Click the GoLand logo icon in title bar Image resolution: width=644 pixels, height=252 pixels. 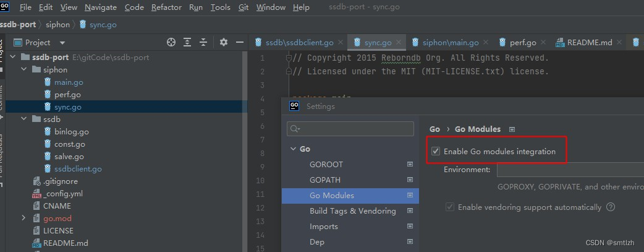click(5, 7)
